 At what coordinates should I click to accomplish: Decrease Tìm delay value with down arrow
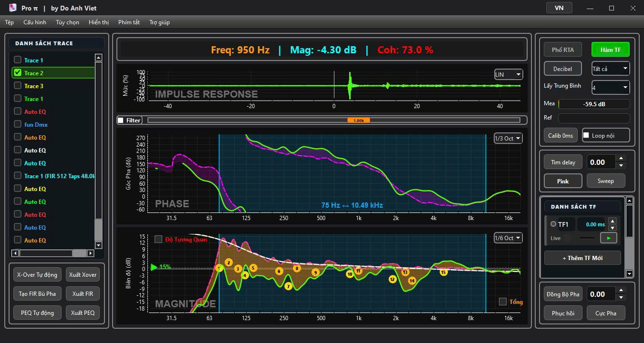[621, 166]
